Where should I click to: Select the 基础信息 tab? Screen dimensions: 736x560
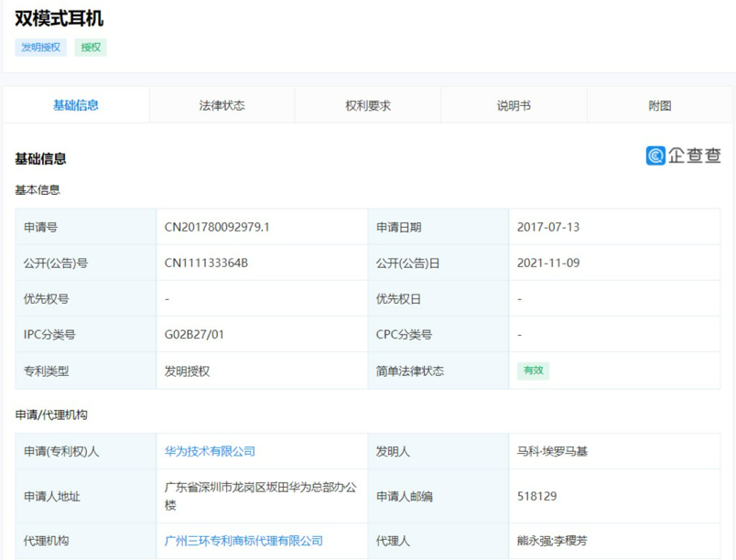(74, 104)
